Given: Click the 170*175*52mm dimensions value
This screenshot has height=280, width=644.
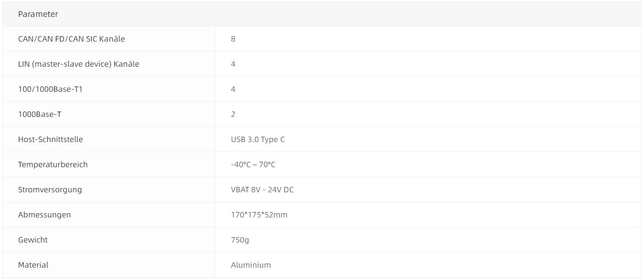Looking at the screenshot, I should click(x=259, y=215).
